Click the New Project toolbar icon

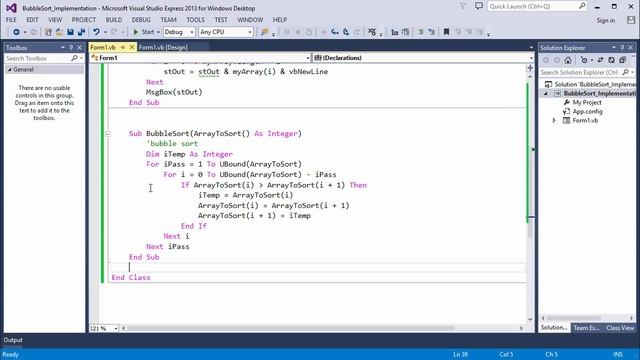click(x=48, y=32)
